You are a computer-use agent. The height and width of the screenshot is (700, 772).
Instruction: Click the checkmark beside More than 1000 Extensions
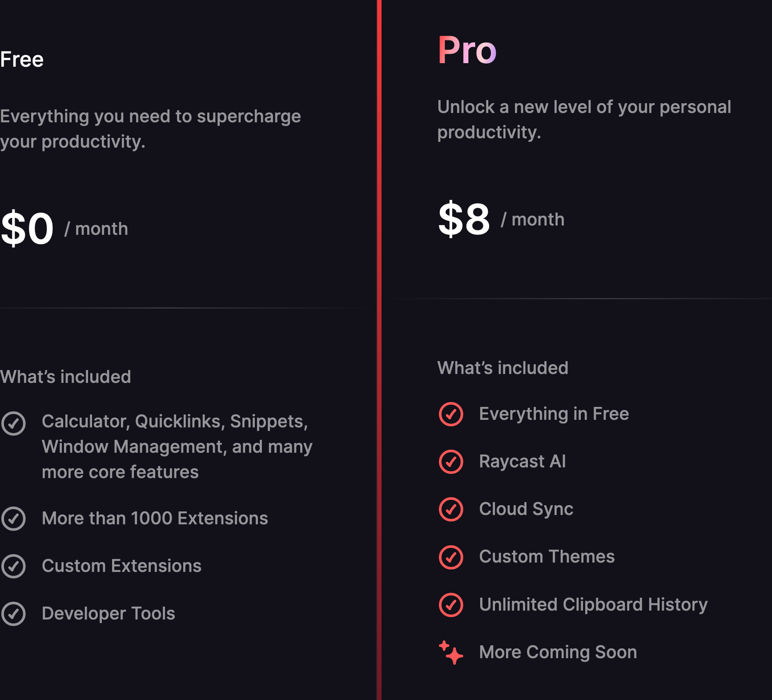click(x=13, y=519)
